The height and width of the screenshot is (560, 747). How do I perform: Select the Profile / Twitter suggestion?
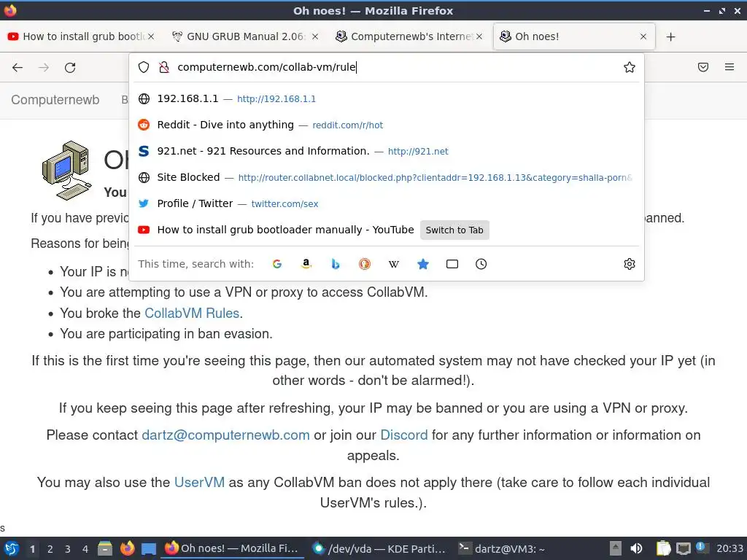[387, 203]
